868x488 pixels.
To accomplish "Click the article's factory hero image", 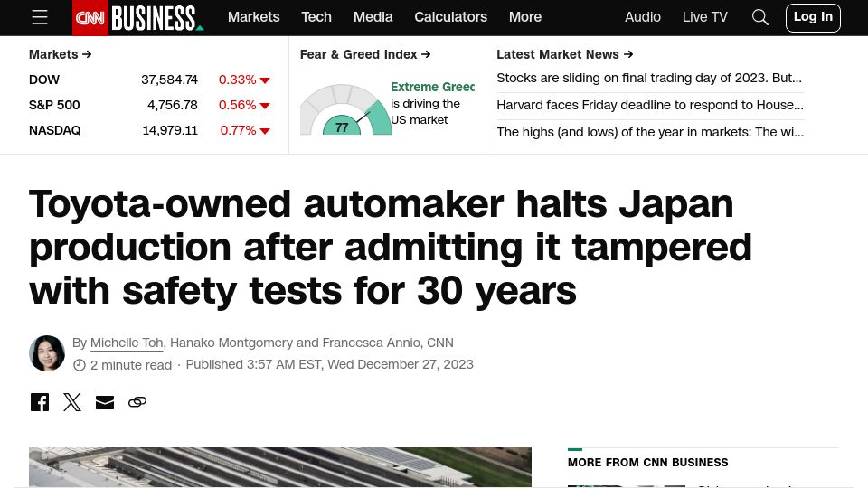I will click(x=280, y=467).
